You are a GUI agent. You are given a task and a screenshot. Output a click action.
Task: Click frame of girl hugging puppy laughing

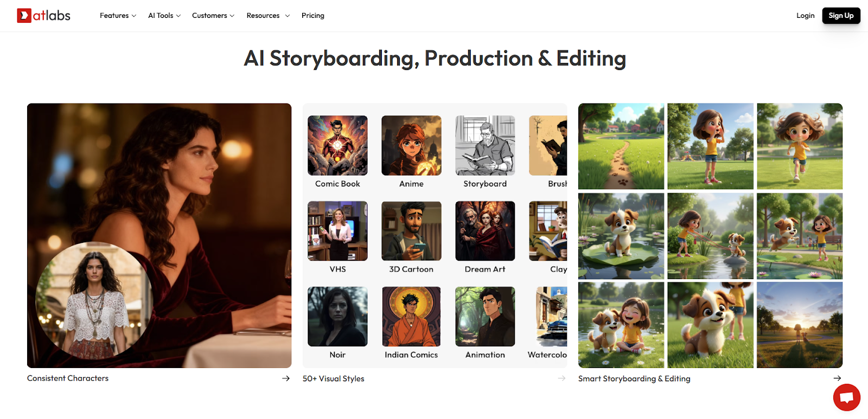point(621,325)
